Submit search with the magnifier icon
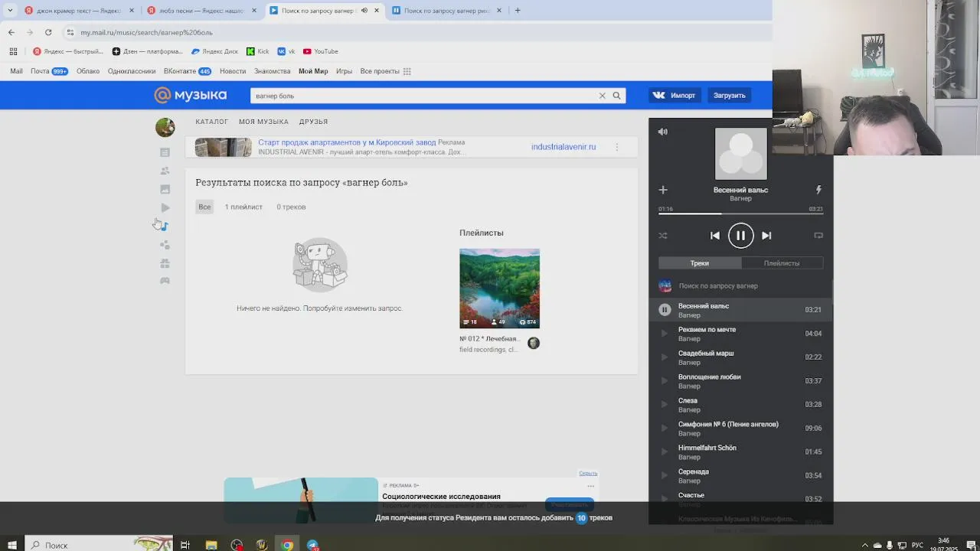Viewport: 980px width, 551px height. (x=616, y=96)
